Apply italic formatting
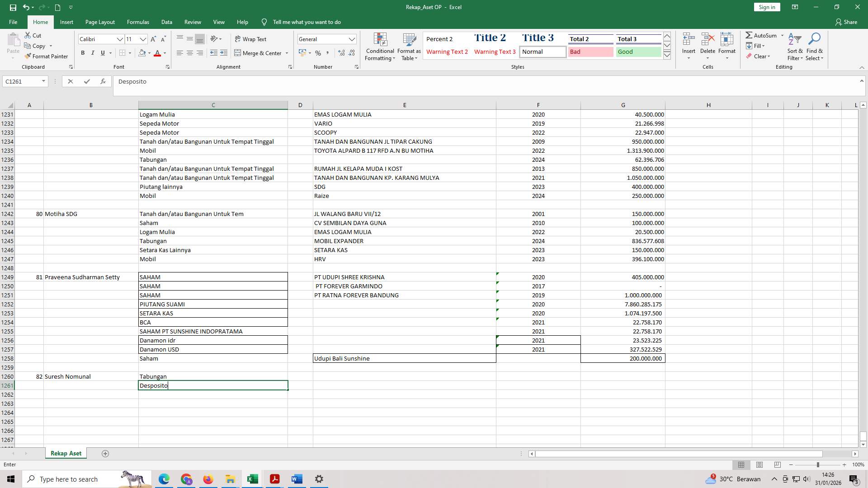Image resolution: width=868 pixels, height=488 pixels. coord(93,53)
